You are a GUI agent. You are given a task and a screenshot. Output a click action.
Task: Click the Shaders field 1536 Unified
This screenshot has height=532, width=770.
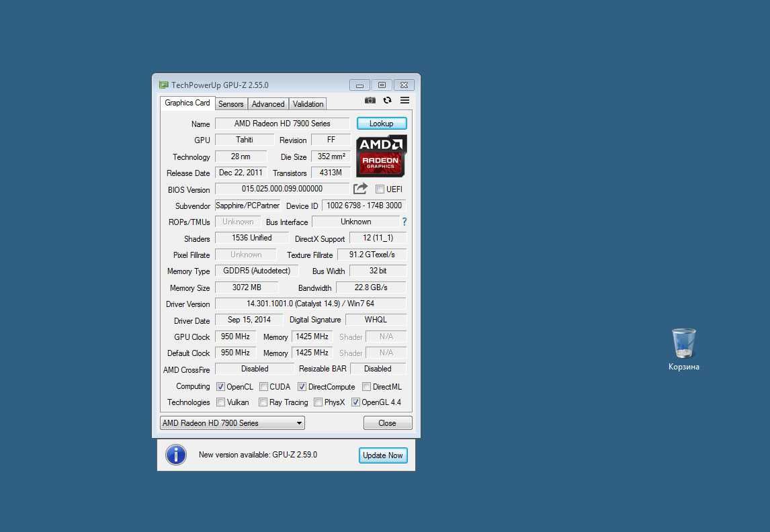point(252,238)
